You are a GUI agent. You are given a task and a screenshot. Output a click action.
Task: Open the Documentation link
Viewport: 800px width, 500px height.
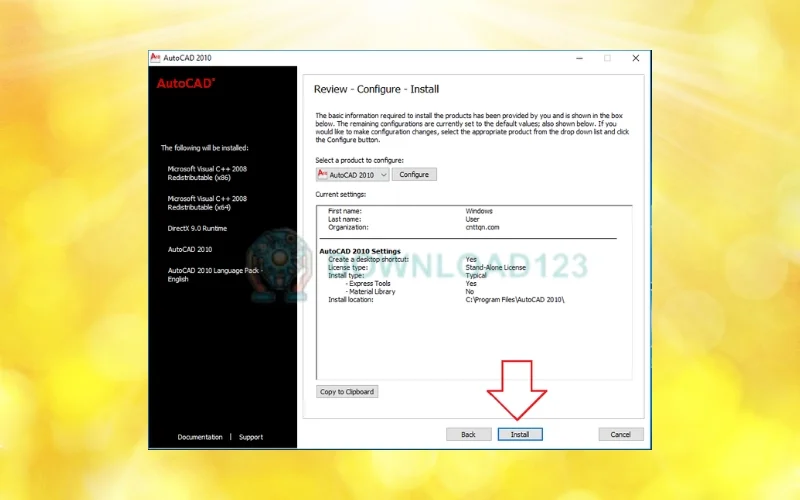click(200, 437)
